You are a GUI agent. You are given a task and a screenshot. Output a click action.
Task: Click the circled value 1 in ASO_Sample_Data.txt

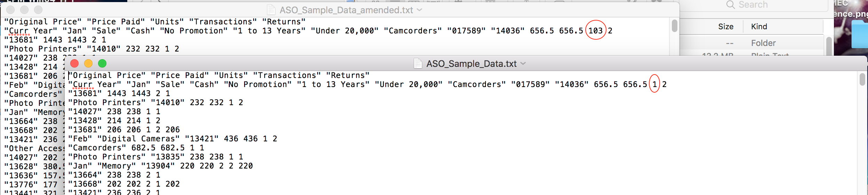[654, 84]
